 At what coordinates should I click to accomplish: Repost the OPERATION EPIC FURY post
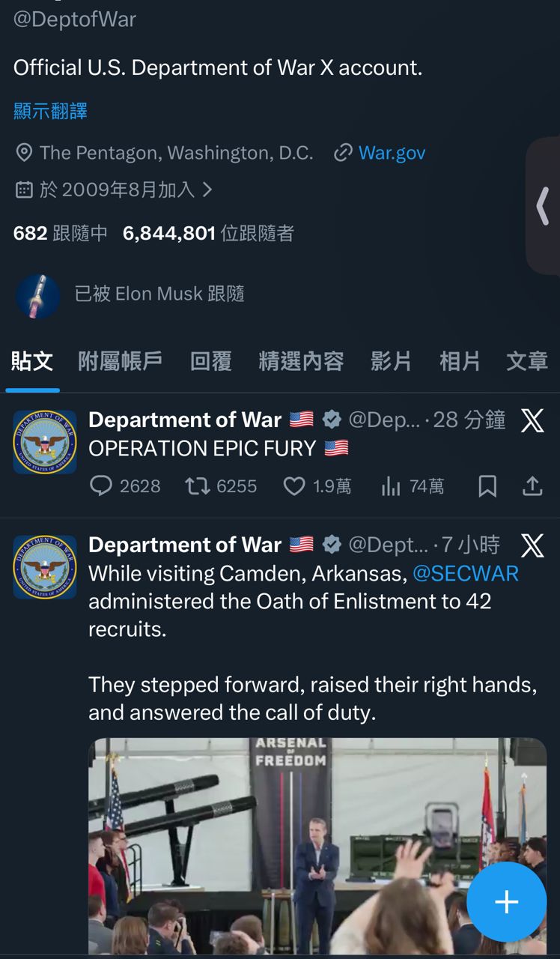(x=198, y=486)
